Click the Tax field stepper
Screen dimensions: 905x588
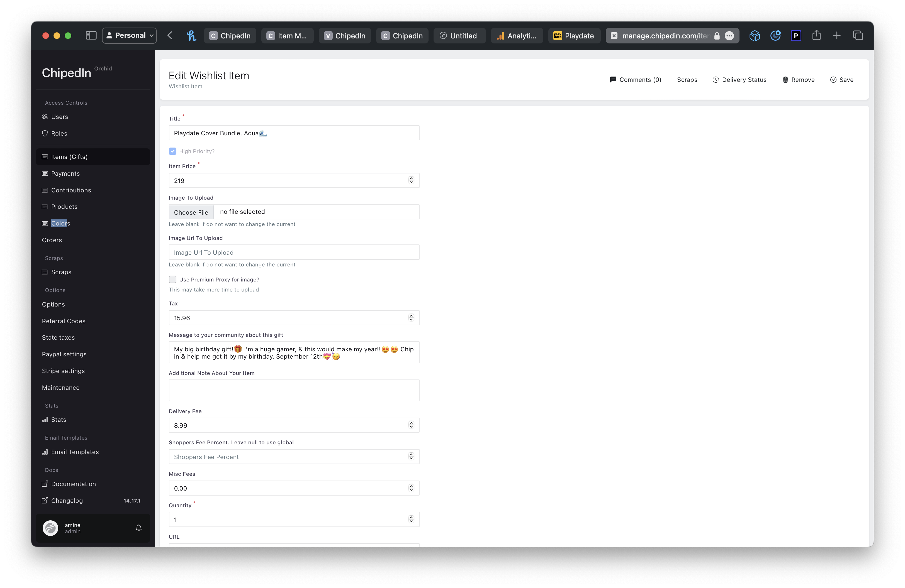point(411,318)
